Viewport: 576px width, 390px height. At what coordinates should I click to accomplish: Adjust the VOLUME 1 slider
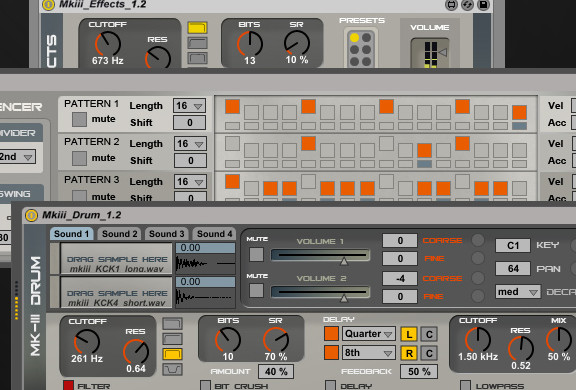point(320,256)
